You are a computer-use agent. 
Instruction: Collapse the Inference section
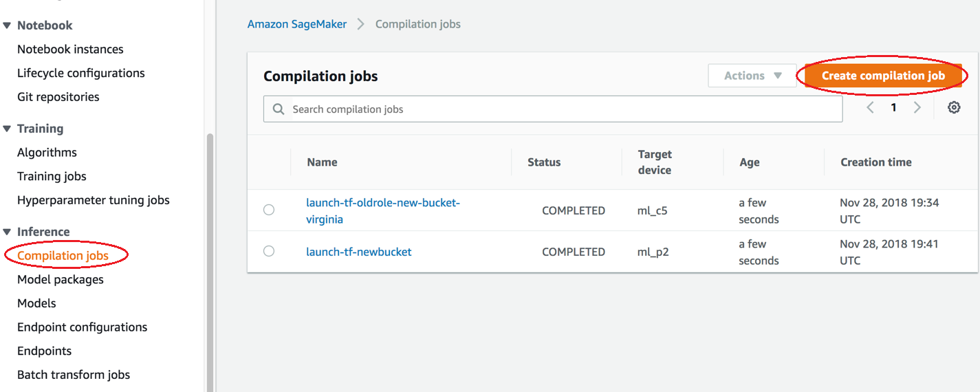pyautogui.click(x=8, y=232)
